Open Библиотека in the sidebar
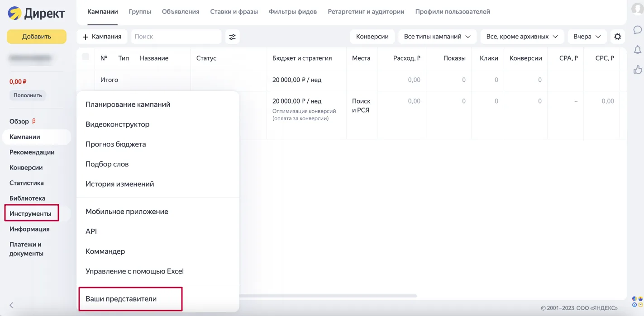 pos(27,198)
